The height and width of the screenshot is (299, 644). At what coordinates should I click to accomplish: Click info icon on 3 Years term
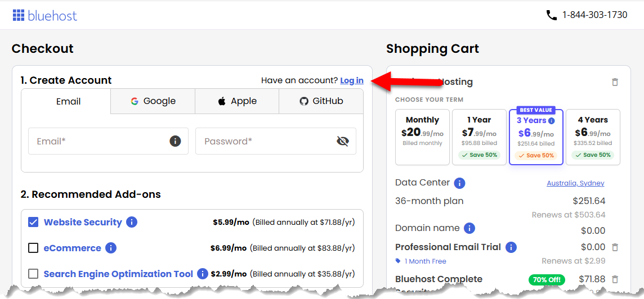pyautogui.click(x=552, y=121)
